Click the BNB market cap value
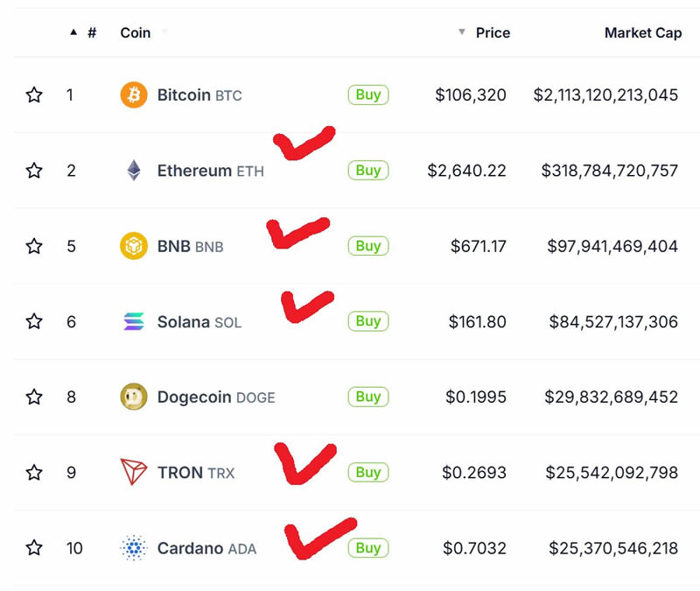Viewport: 700px width, 591px height. [x=612, y=246]
